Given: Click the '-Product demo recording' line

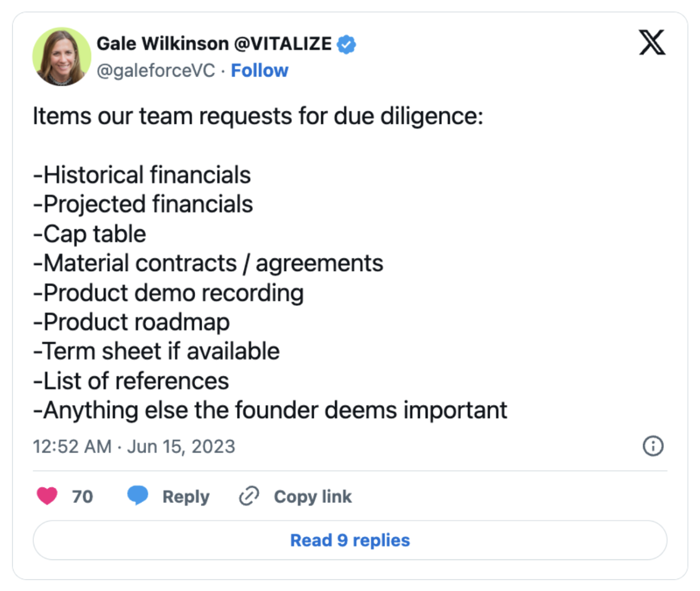Looking at the screenshot, I should (x=168, y=293).
